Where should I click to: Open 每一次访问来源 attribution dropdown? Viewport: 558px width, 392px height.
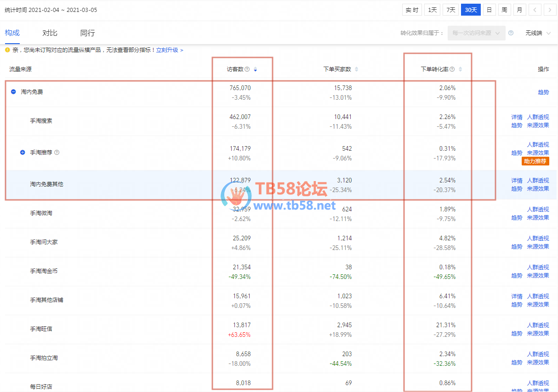[x=476, y=33]
